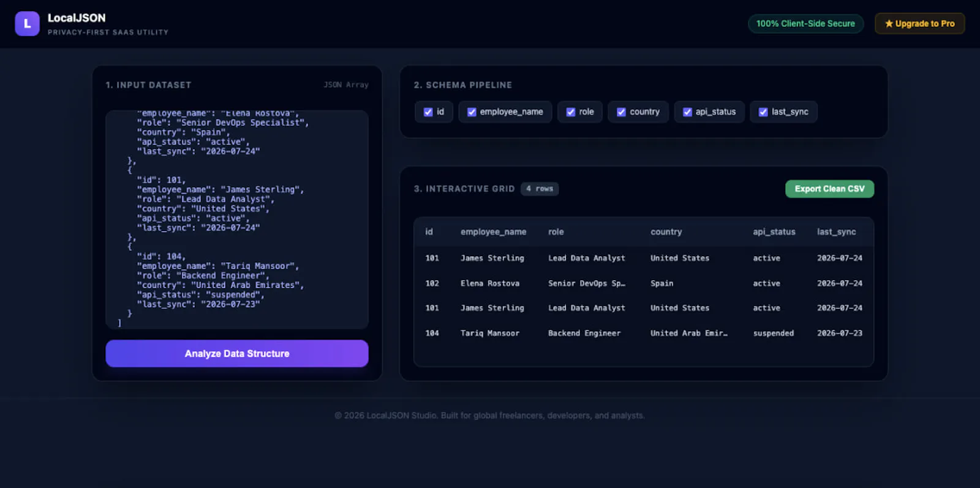The width and height of the screenshot is (980, 488).
Task: Uncheck the id column checkbox
Action: [428, 112]
